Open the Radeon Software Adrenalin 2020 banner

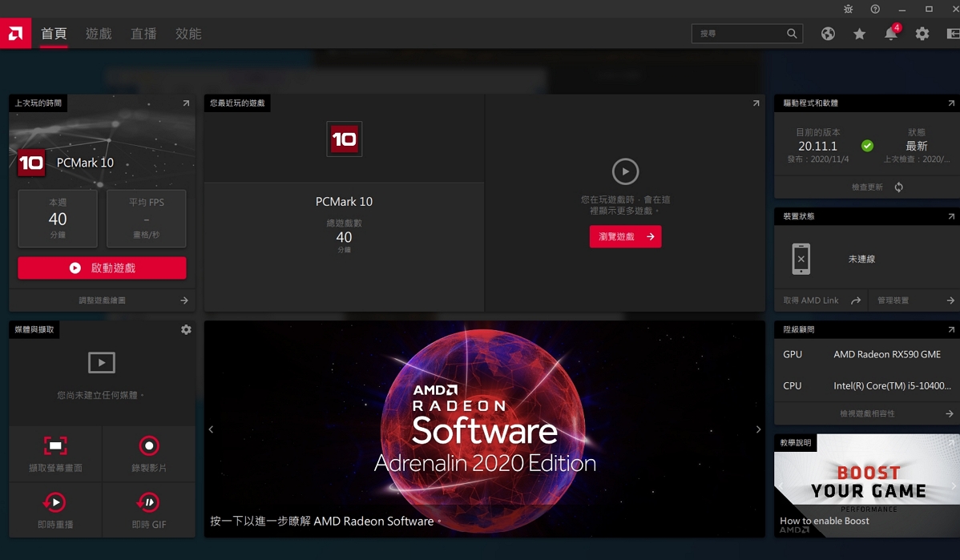click(x=484, y=429)
